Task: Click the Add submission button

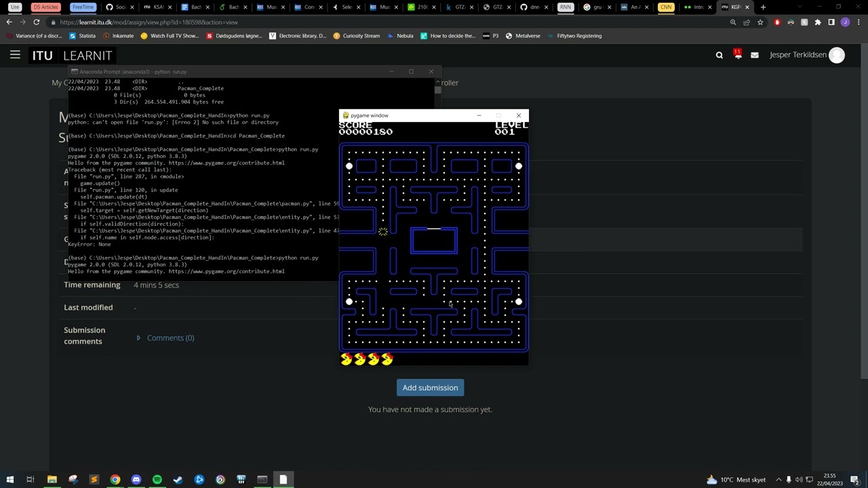Action: click(430, 388)
